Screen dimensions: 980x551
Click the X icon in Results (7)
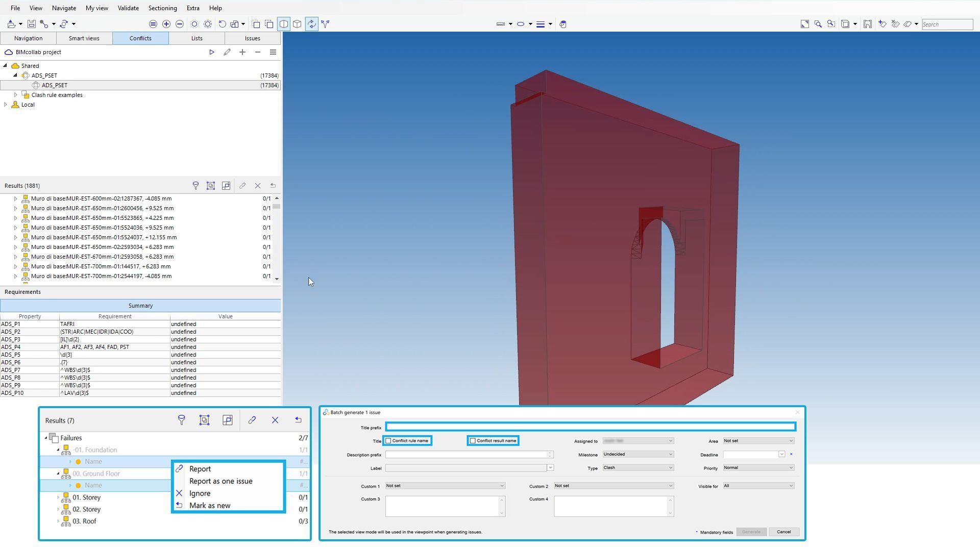pyautogui.click(x=275, y=420)
